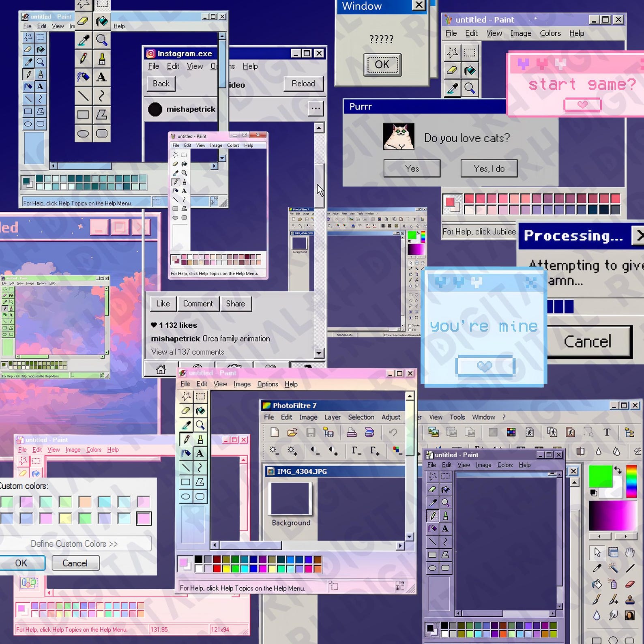
Task: Select the Text T icon in large PhotoFiltre 7
Action: click(607, 432)
